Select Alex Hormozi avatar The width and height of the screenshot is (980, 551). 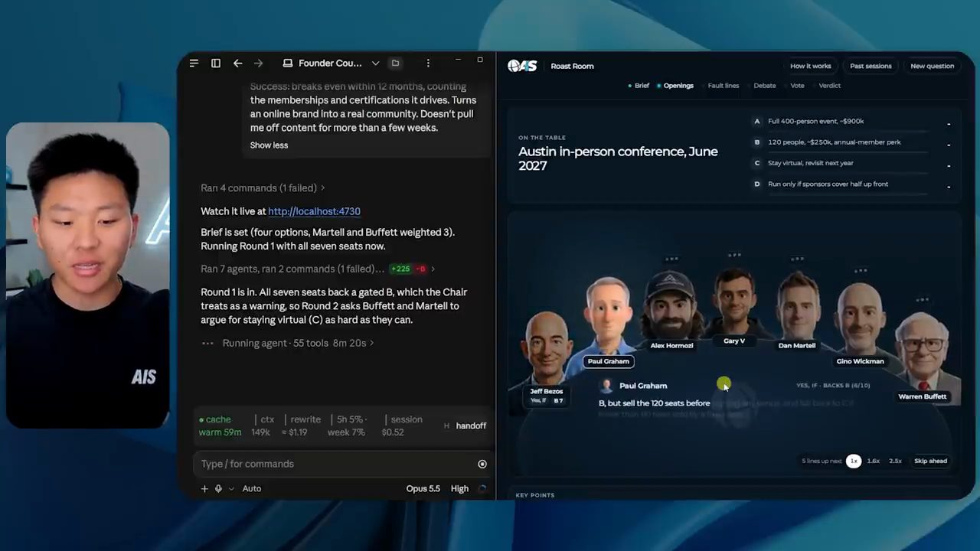tap(671, 306)
